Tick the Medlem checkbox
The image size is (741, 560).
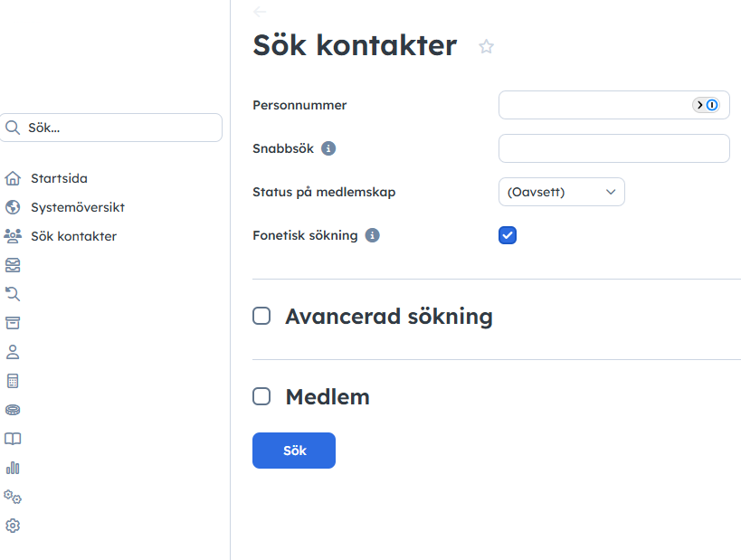click(261, 396)
